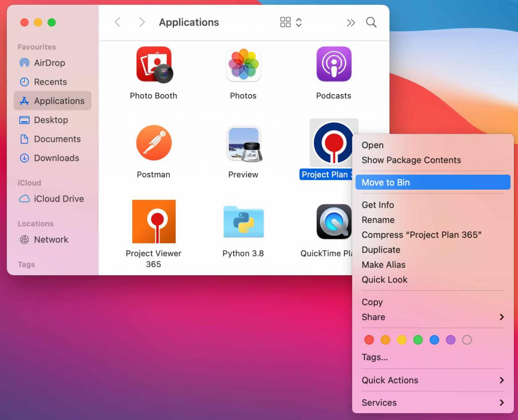Apply the gray tag color

click(467, 340)
